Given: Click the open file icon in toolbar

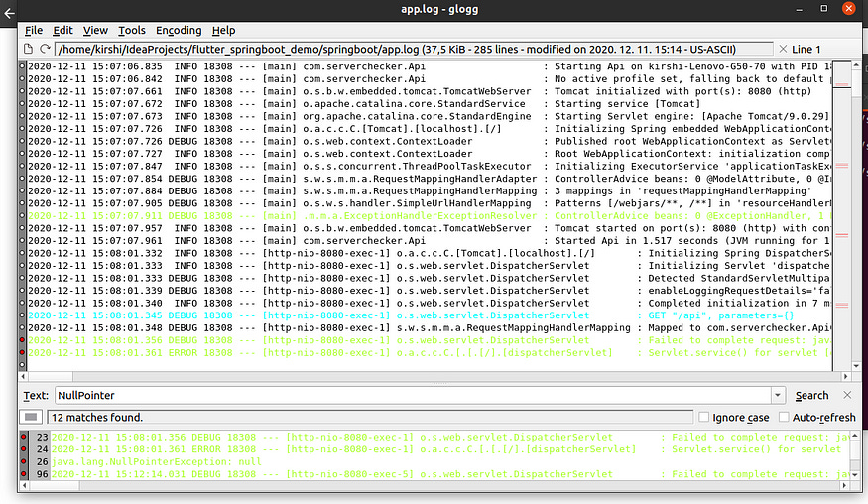Looking at the screenshot, I should point(28,49).
